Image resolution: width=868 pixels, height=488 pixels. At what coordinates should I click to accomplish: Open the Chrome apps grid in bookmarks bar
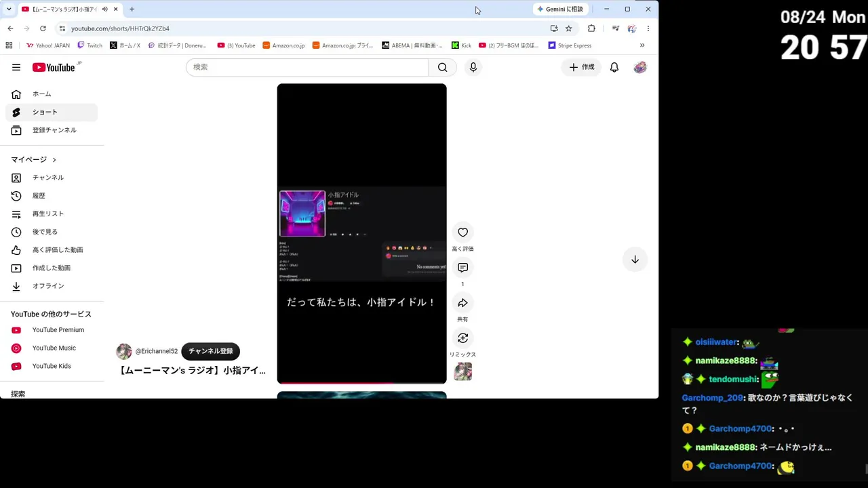click(x=9, y=45)
